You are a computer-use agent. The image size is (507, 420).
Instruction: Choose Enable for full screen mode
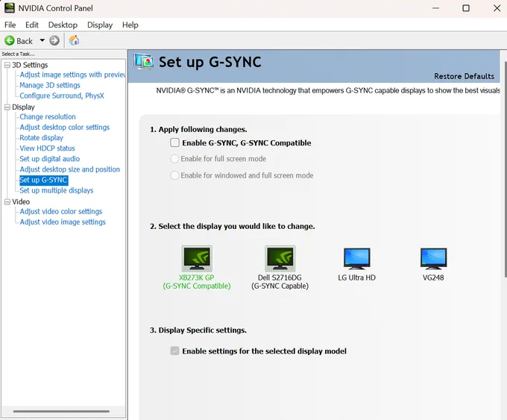coord(174,159)
